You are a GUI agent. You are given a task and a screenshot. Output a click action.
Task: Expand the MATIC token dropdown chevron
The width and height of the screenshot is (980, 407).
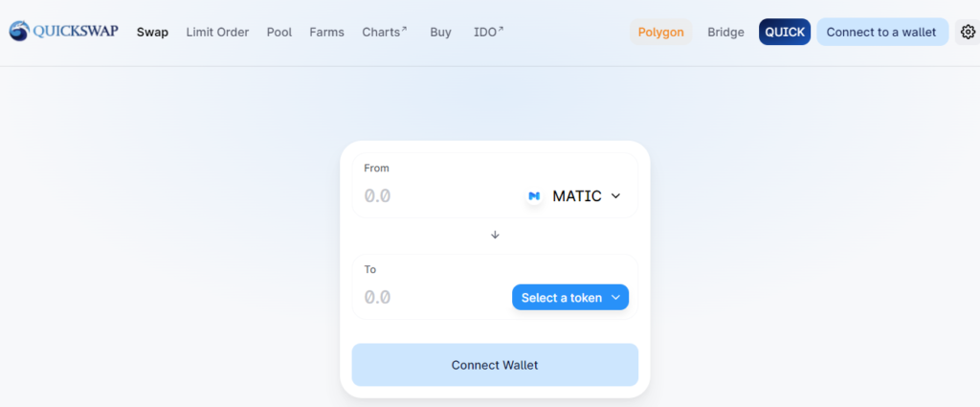(615, 196)
